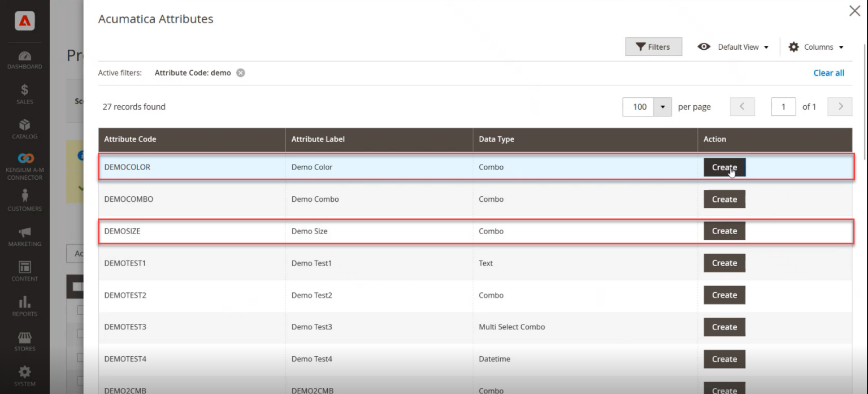Select the DEMOTEST4 code cell
868x394 pixels.
192,359
